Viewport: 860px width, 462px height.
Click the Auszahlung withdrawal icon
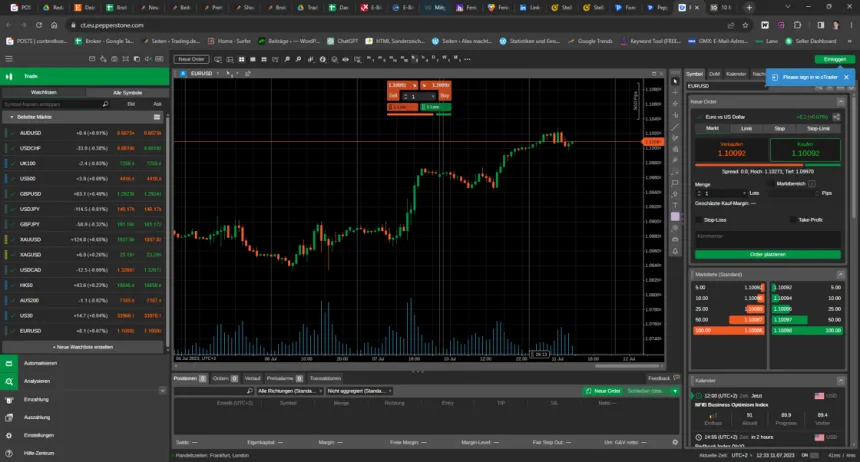(9, 417)
